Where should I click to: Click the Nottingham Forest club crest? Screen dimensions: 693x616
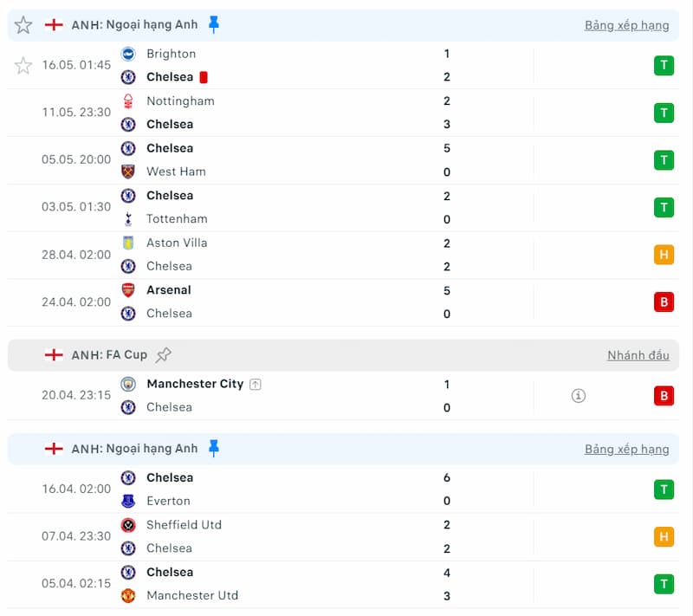(128, 101)
